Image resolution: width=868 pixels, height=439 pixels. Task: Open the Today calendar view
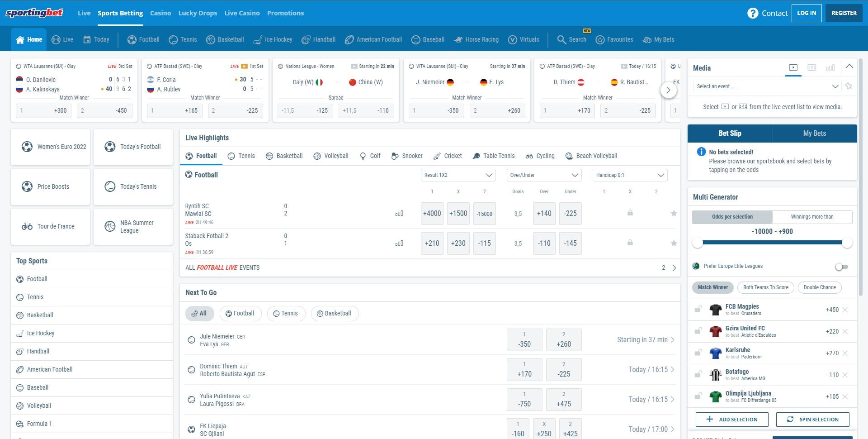click(x=96, y=39)
